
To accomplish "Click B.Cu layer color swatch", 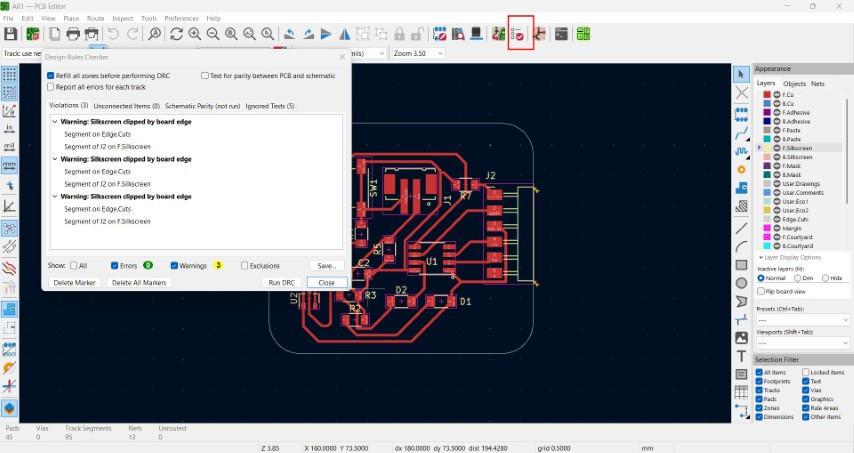I will click(x=767, y=103).
